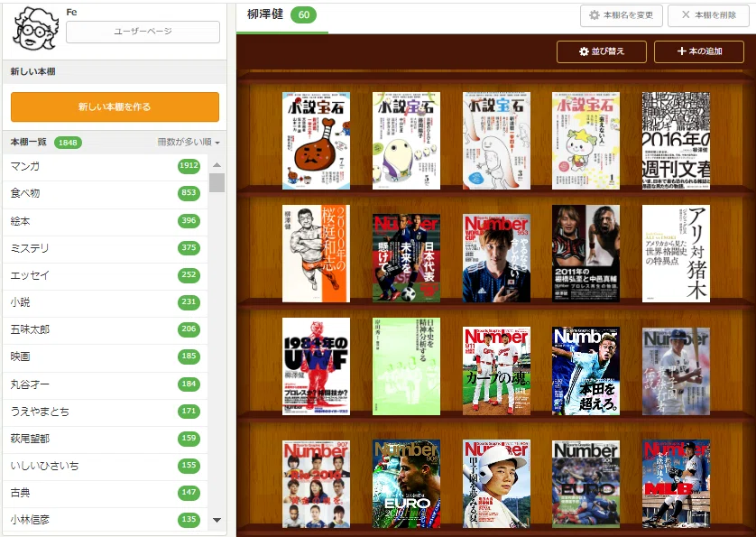This screenshot has height=537, width=756.
Task: Open the 冊数が多い順 sort dropdown
Action: 189,143
